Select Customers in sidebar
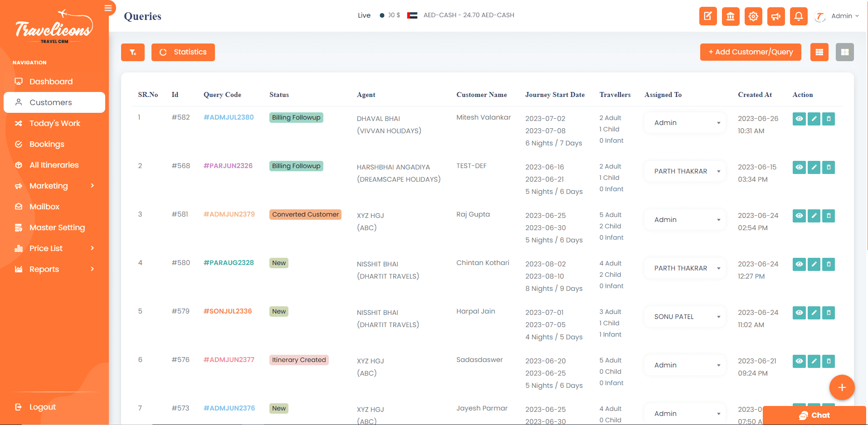The width and height of the screenshot is (868, 425). (54, 102)
